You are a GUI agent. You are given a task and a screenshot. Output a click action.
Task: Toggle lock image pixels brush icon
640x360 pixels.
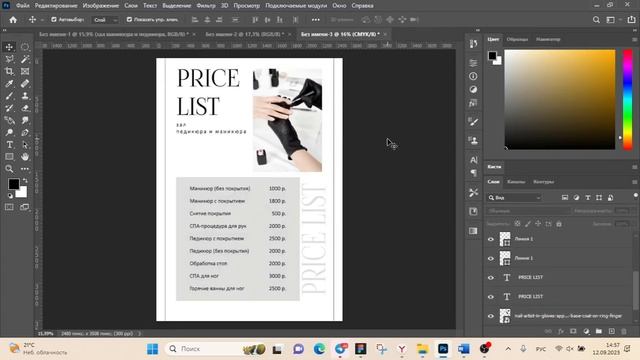(528, 224)
